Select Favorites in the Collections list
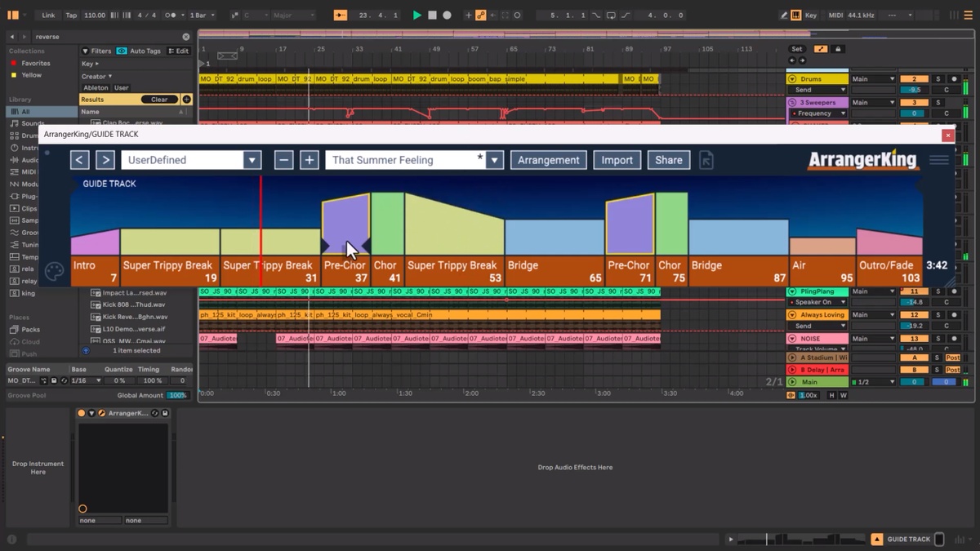980x551 pixels. coord(35,63)
